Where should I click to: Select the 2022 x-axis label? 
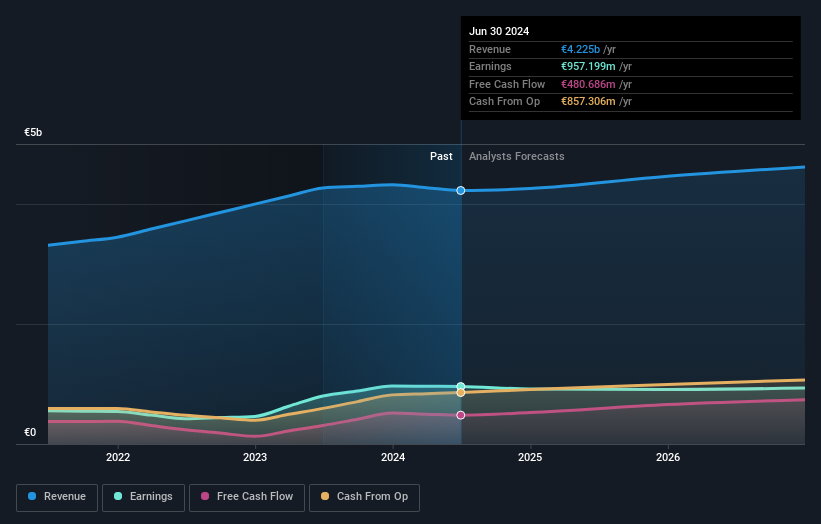point(118,457)
